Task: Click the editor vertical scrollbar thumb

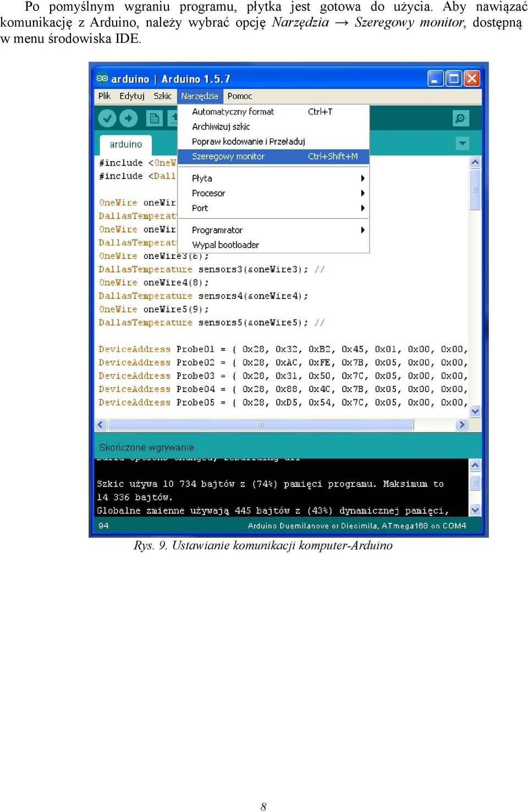Action: 475,189
